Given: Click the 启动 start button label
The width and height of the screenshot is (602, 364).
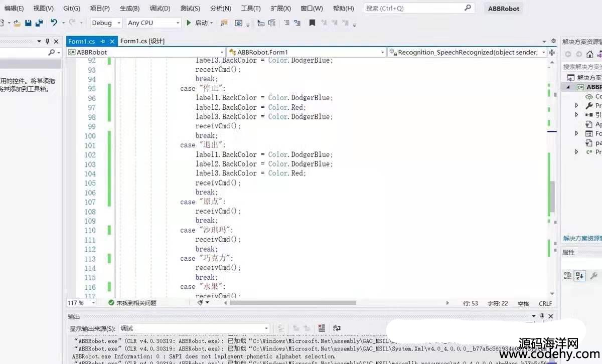Looking at the screenshot, I should click(x=201, y=23).
